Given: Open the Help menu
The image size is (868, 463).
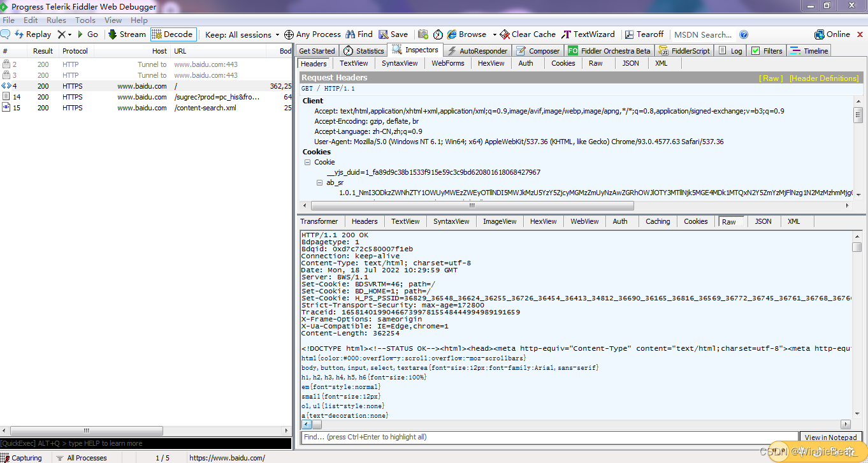Looking at the screenshot, I should tap(139, 20).
